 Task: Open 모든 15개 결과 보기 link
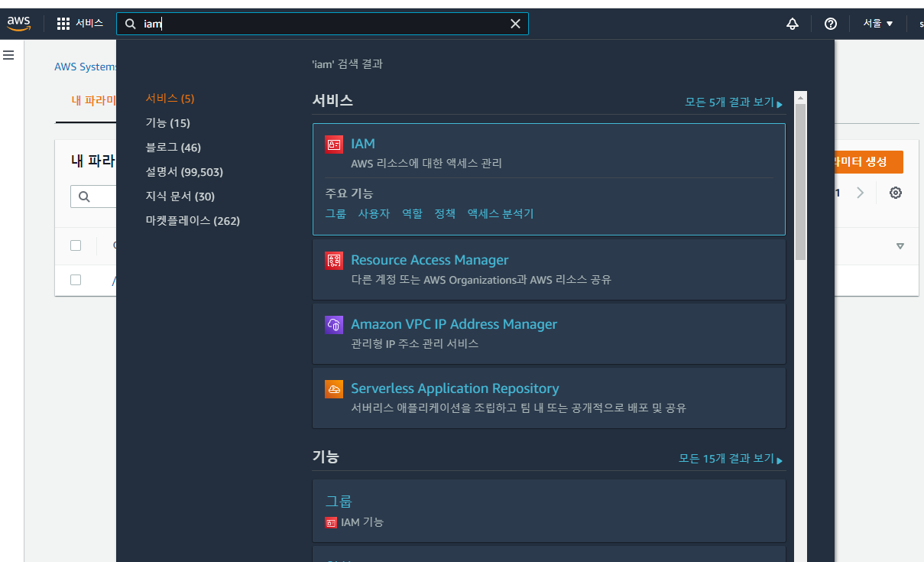[731, 459]
